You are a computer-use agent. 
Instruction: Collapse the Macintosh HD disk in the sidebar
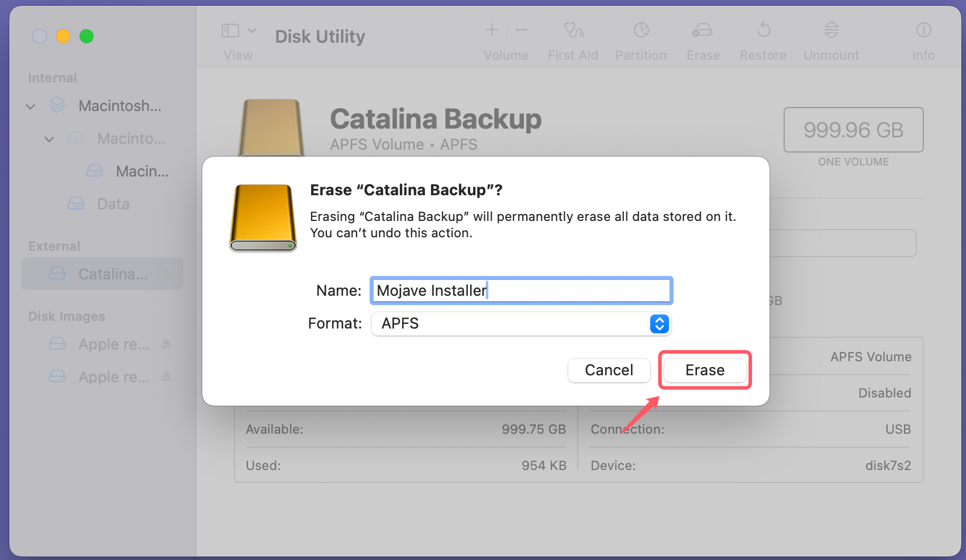[x=30, y=106]
